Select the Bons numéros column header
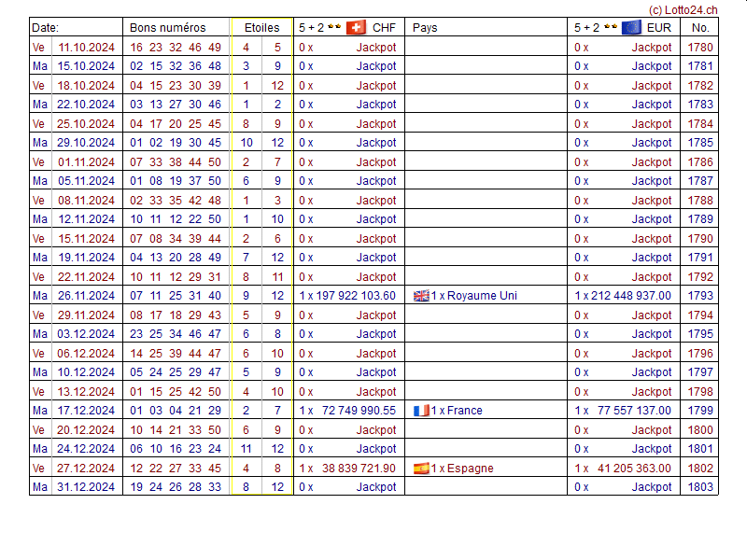The image size is (747, 560). coord(167,27)
